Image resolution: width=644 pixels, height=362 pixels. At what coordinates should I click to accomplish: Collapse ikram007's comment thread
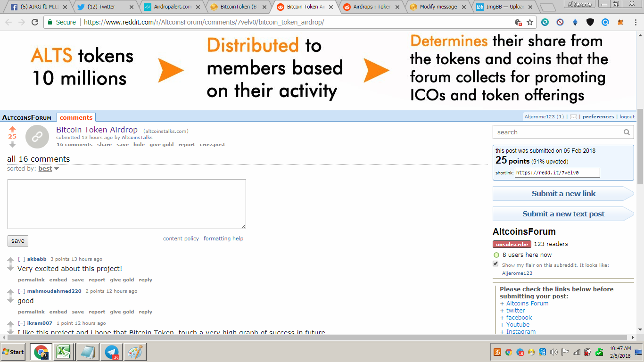point(21,323)
